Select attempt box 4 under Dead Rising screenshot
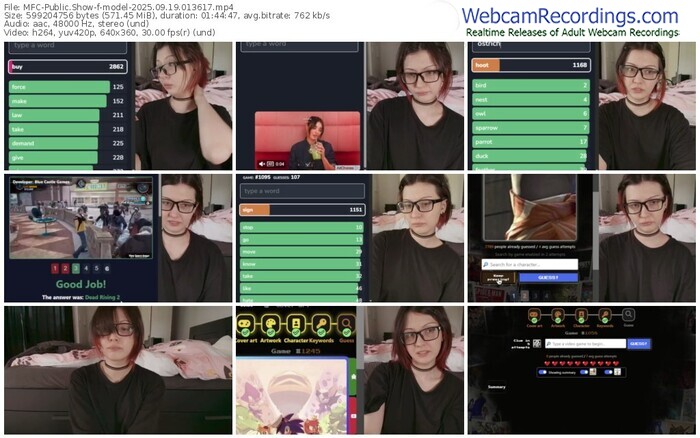700x438 pixels. pos(86,268)
